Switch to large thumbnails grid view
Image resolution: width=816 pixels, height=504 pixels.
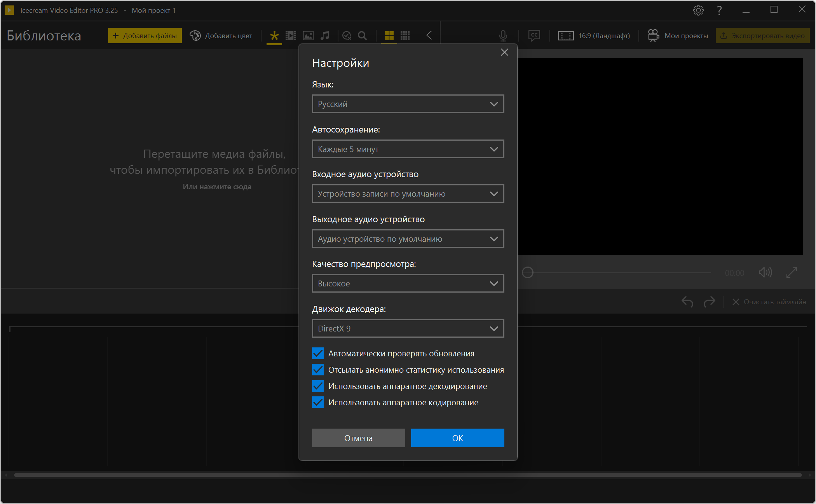point(389,36)
